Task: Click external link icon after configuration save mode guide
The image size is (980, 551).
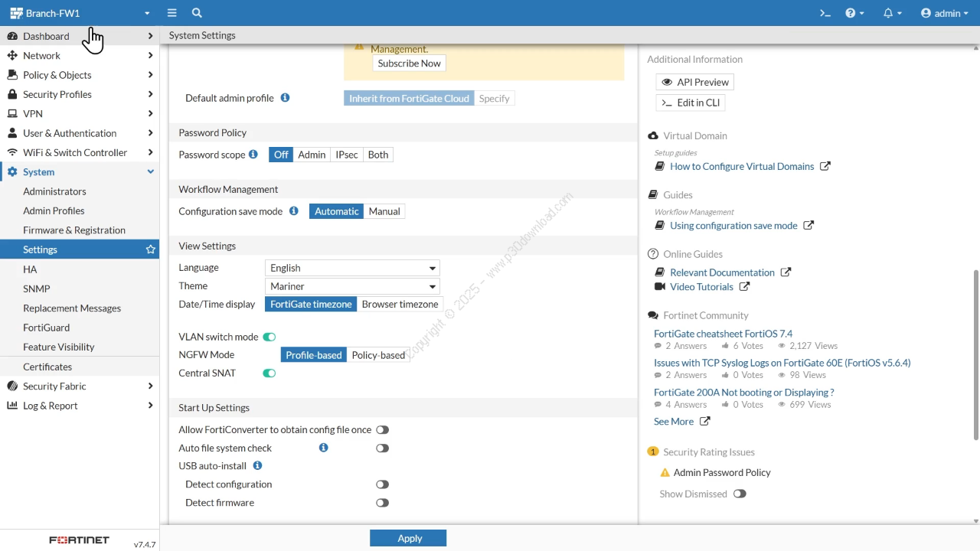Action: coord(808,225)
